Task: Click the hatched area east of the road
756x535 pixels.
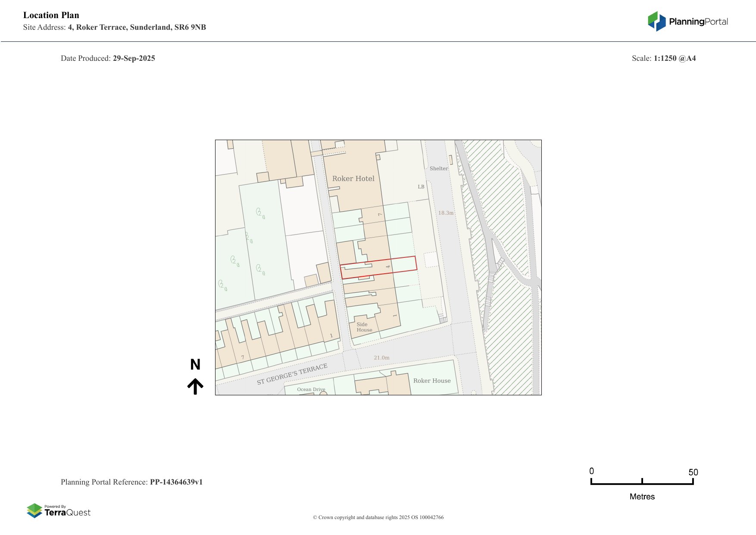Action: [x=513, y=336]
